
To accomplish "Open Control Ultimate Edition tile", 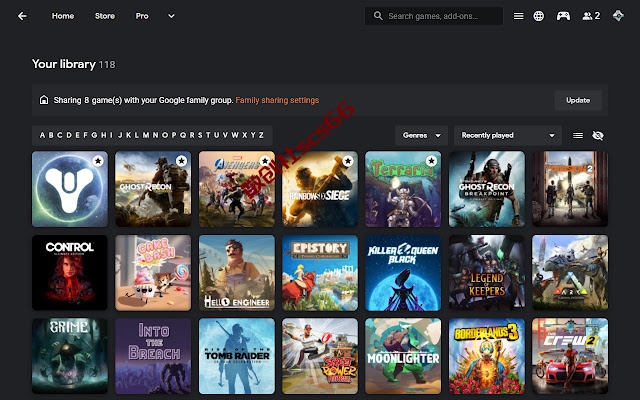I will (x=70, y=273).
